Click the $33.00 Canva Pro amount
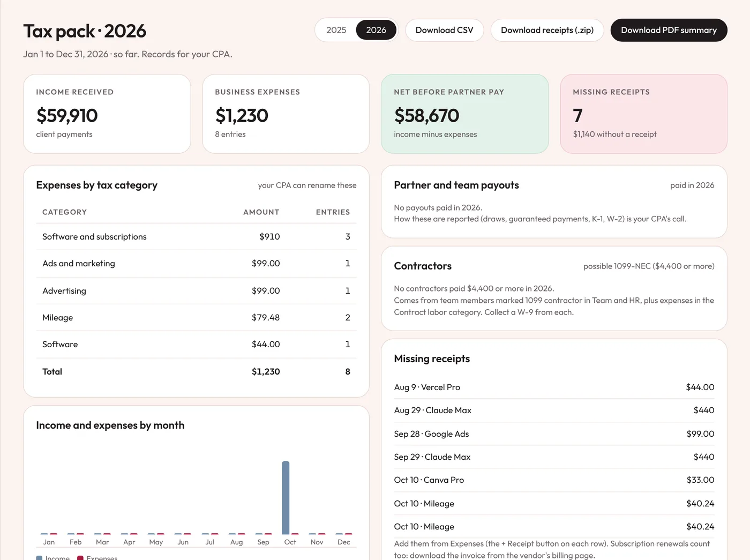Image resolution: width=750 pixels, height=560 pixels. coord(700,480)
